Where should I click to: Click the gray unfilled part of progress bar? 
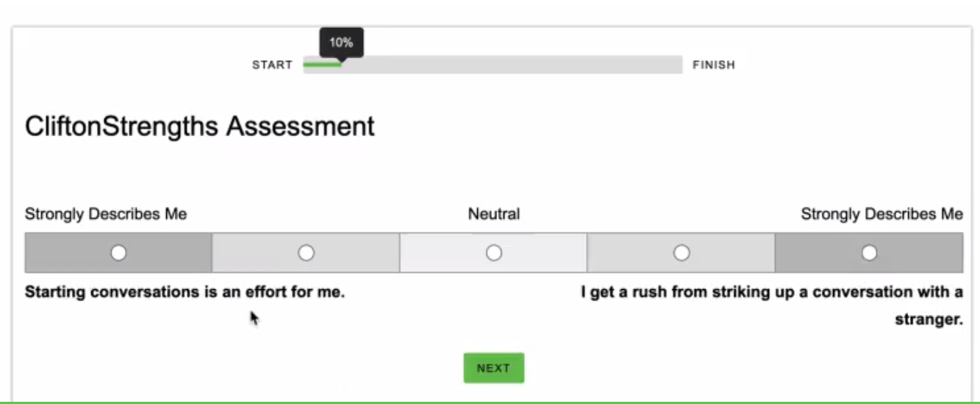pos(512,65)
